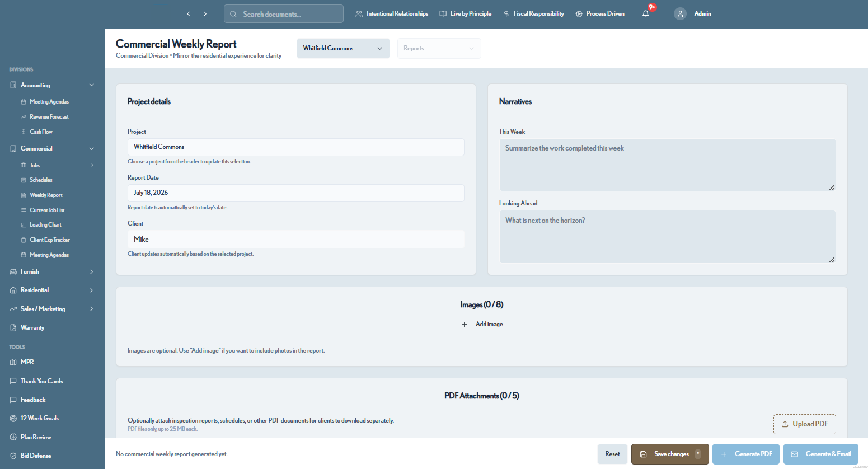Expand the Furnish section arrow
Viewport: 868px width, 469px height.
tap(92, 271)
